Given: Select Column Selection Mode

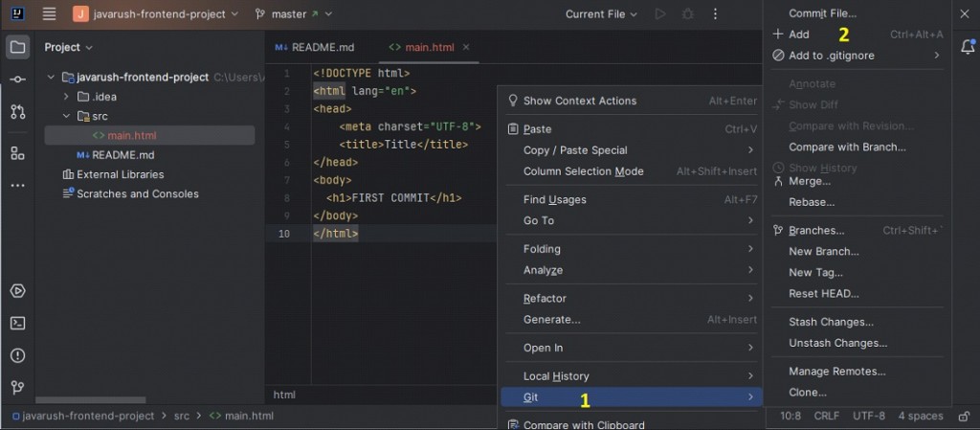Looking at the screenshot, I should click(x=632, y=171).
